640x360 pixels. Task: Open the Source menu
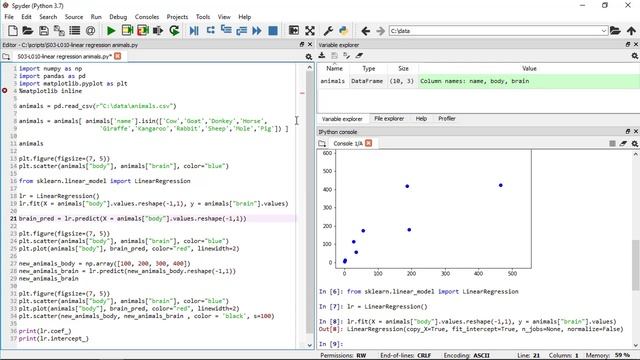point(74,17)
